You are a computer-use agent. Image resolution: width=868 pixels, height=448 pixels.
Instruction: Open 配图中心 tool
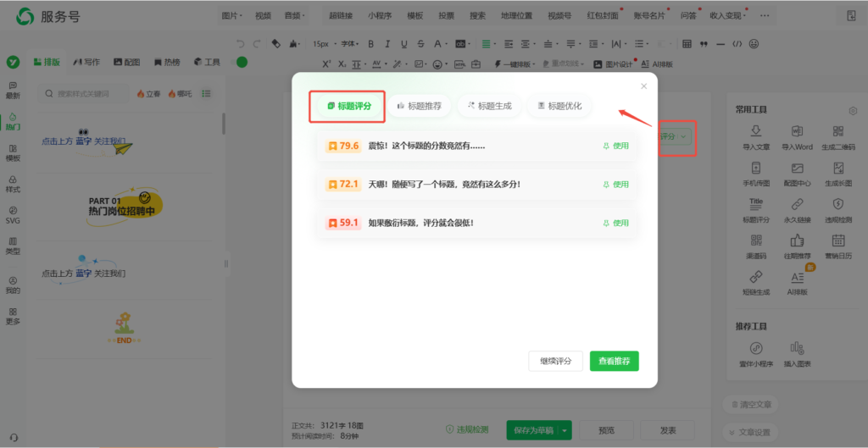(797, 174)
